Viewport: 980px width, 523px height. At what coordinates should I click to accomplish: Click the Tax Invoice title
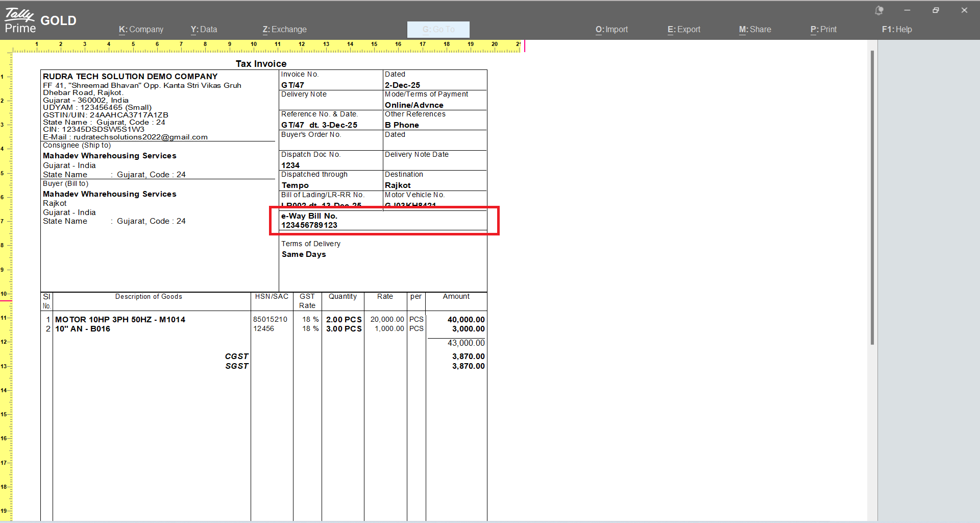tap(261, 64)
